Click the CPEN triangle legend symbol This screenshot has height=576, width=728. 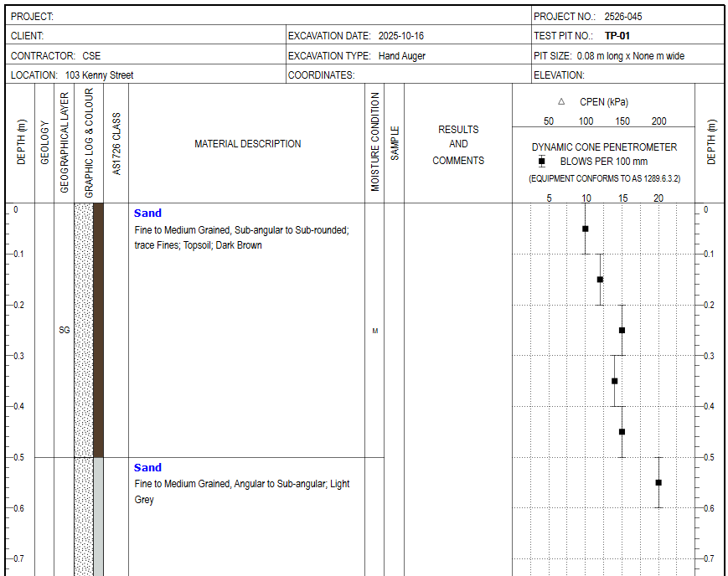coord(561,101)
